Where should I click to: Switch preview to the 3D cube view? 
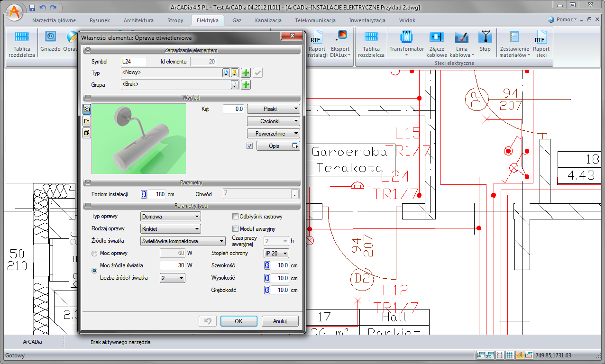pos(87,133)
